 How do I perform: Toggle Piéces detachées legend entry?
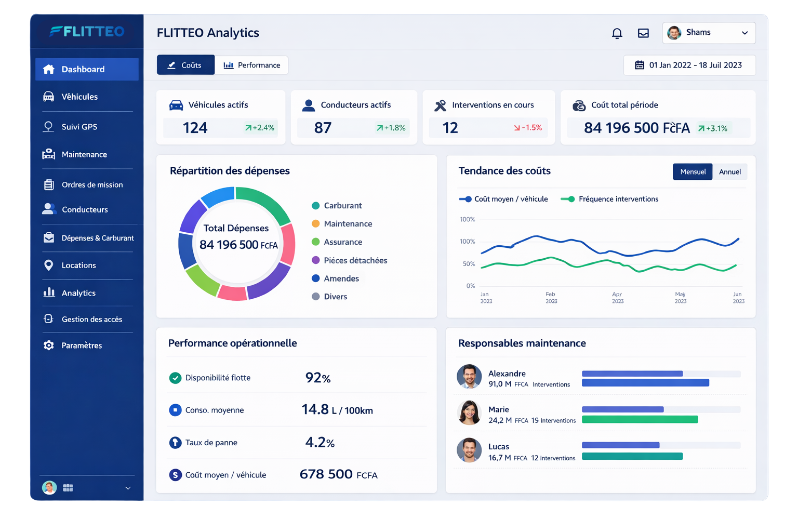click(349, 260)
